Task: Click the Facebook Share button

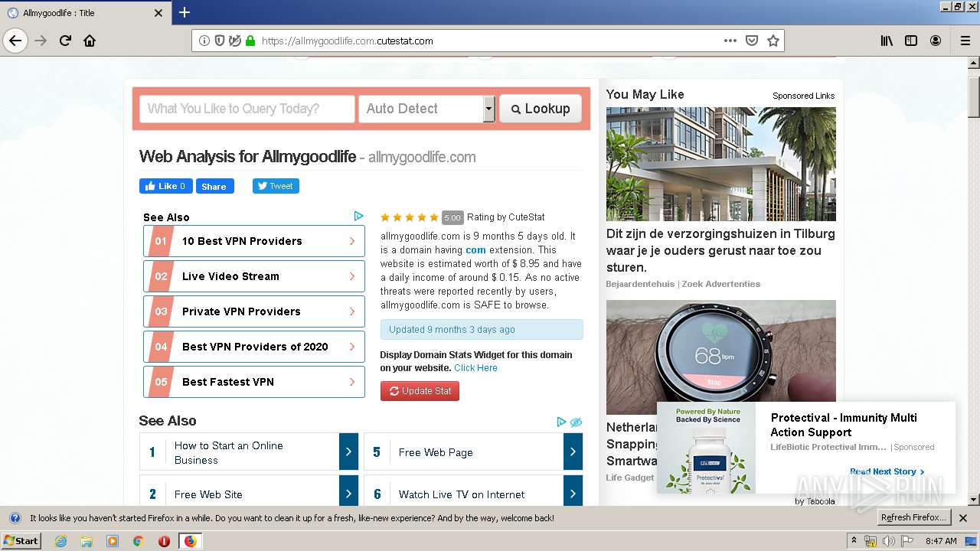Action: [x=214, y=186]
